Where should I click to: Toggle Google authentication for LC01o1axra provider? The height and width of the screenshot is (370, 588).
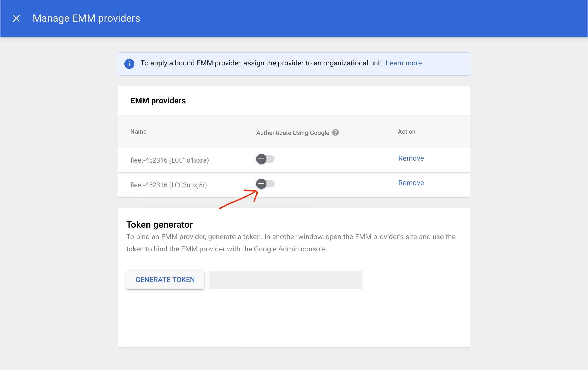(x=265, y=159)
